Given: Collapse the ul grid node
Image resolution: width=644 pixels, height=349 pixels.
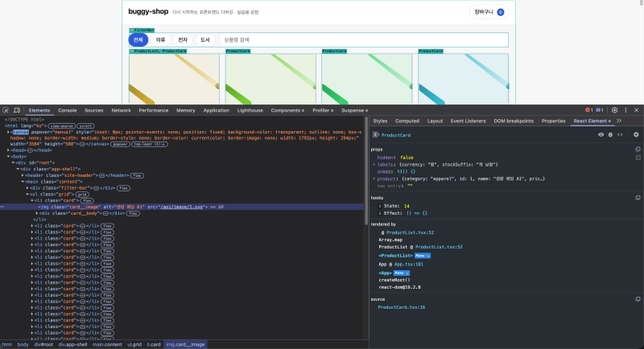Looking at the screenshot, I should pos(27,195).
